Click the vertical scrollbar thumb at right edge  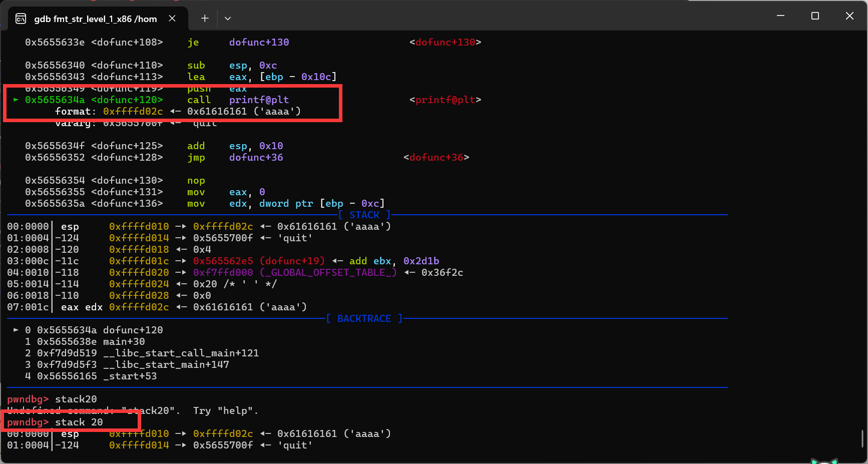(x=862, y=438)
